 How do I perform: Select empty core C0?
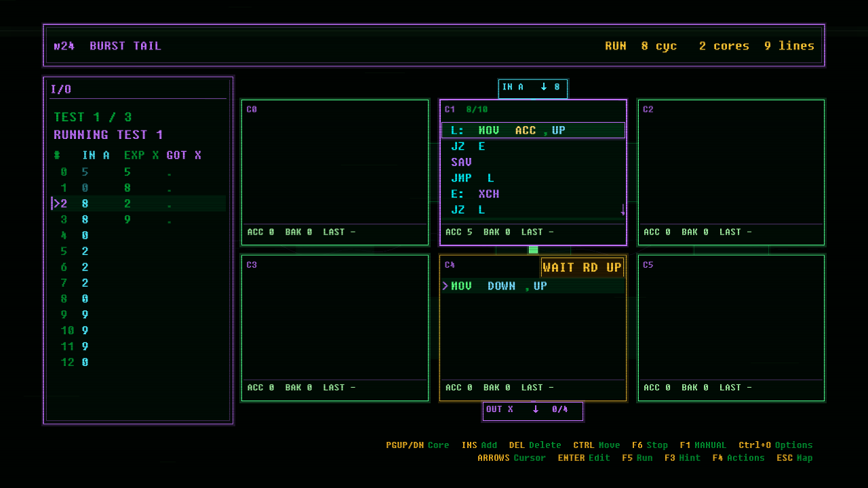tap(335, 172)
